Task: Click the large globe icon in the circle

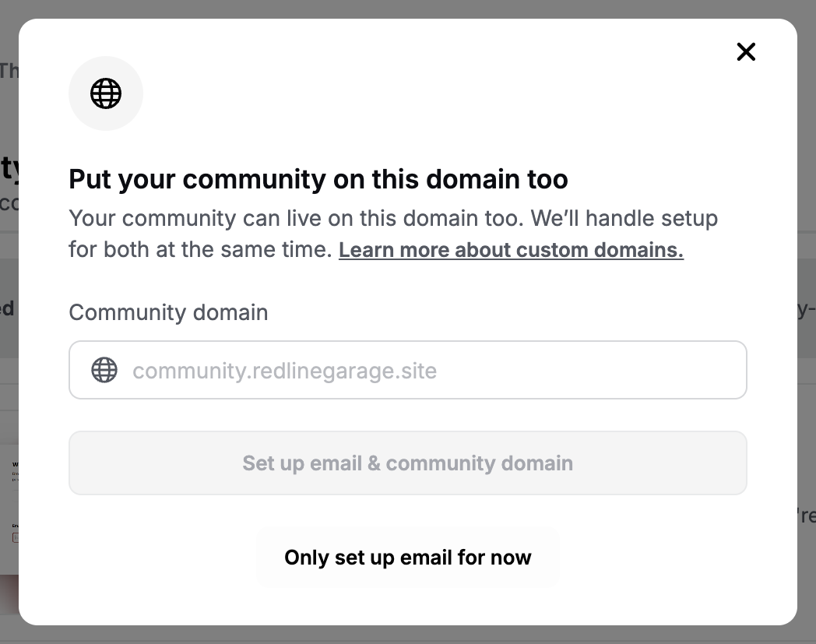Action: (106, 93)
